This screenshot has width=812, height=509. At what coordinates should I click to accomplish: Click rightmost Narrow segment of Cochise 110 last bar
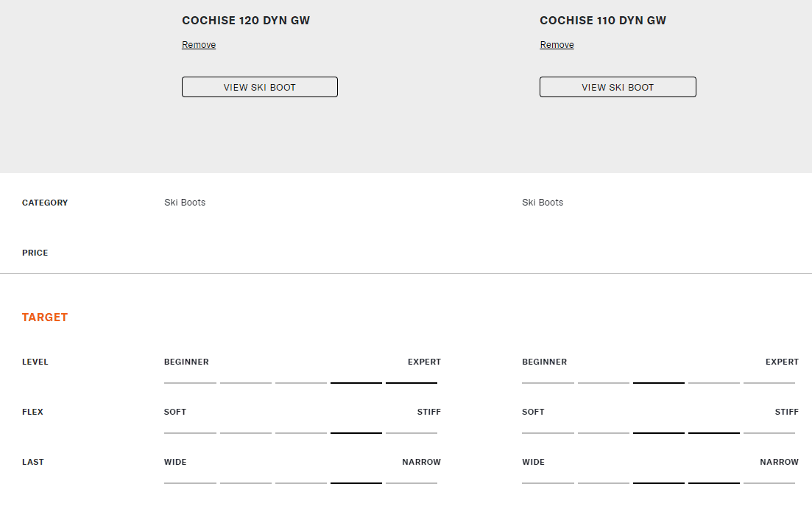(x=769, y=482)
